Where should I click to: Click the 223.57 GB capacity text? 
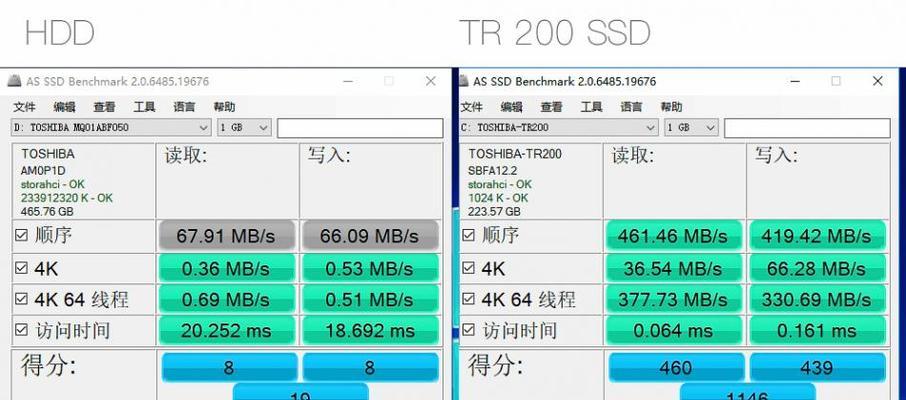495,212
